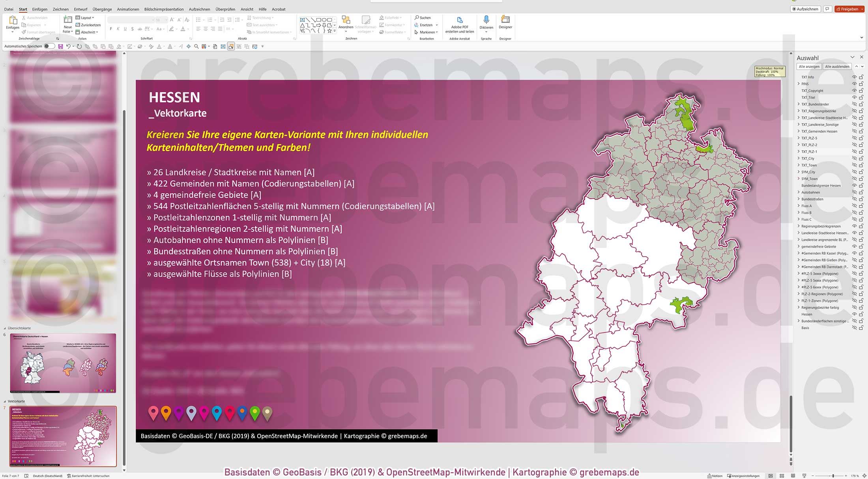Click the Undo icon in Quick Access Toolbar
This screenshot has width=868, height=479.
click(68, 46)
